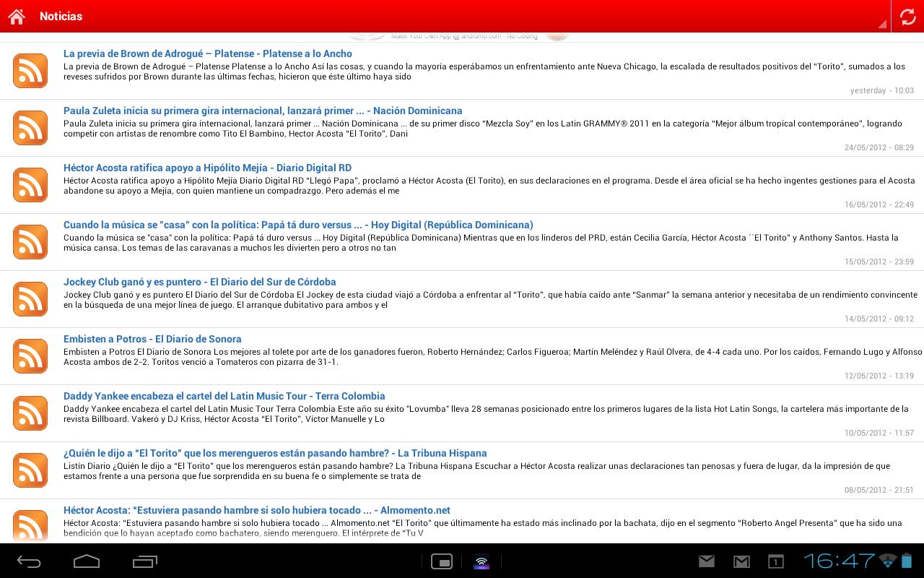Select the summary mentioning 'Lovumba'
The height and width of the screenshot is (578, 924).
[487, 414]
